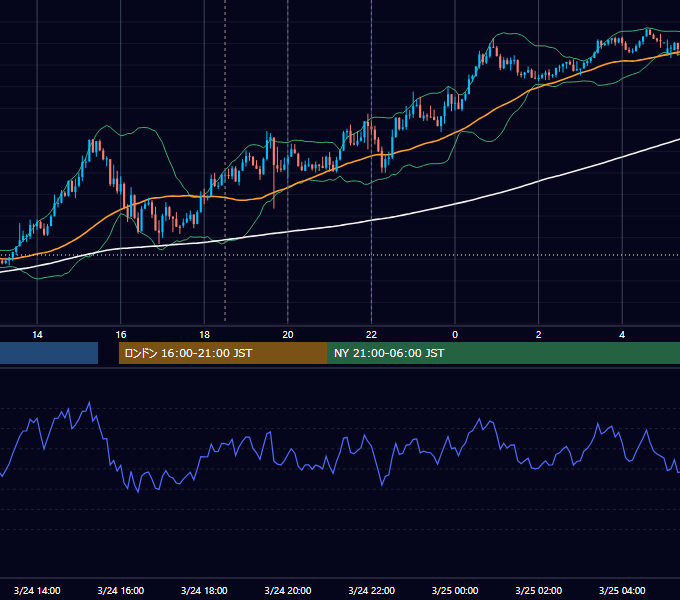Click the hour label 0 on time axis
The height and width of the screenshot is (600, 680).
point(455,335)
